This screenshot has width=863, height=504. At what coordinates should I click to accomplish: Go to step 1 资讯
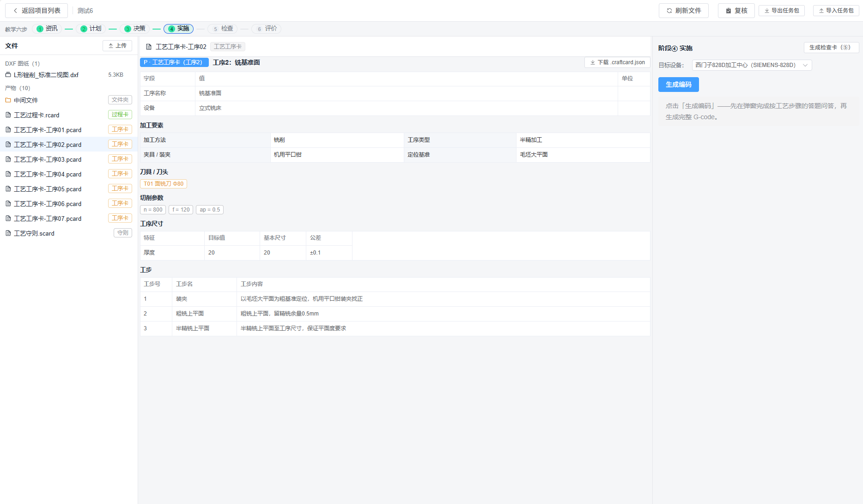47,29
